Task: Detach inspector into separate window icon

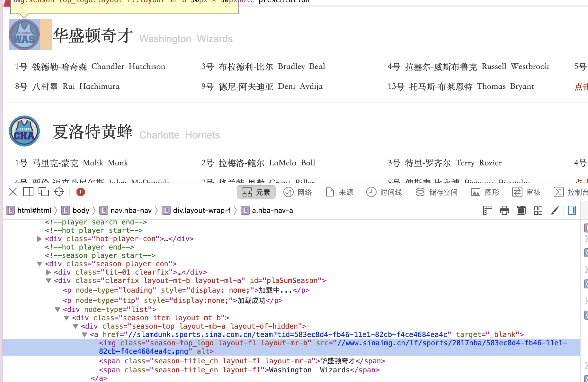Action: point(43,192)
